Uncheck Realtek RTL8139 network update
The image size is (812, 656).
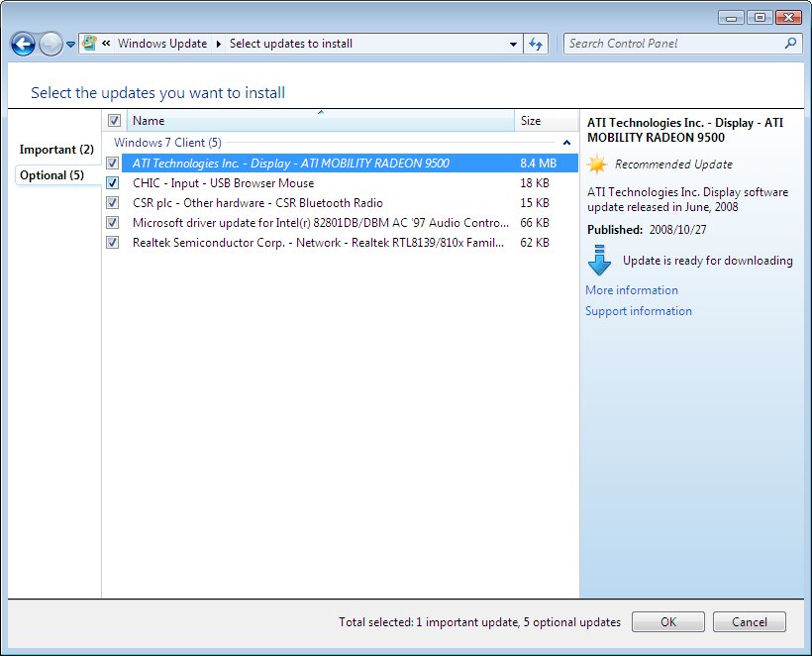tap(112, 242)
